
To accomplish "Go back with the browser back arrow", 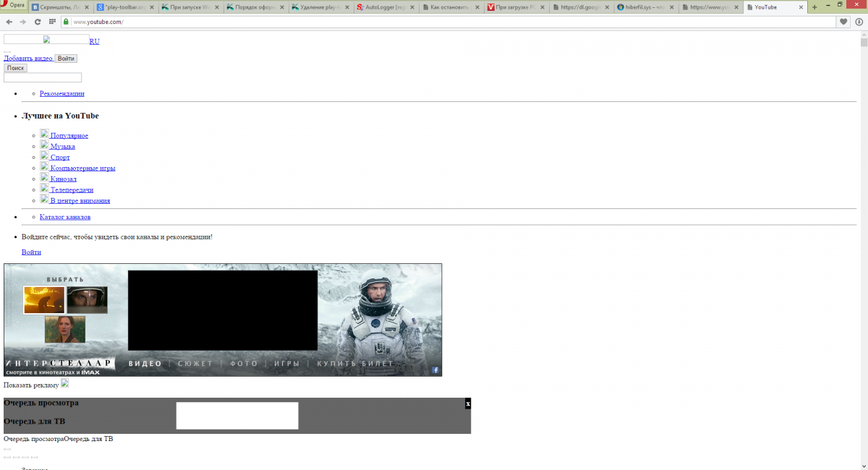I will tap(9, 22).
